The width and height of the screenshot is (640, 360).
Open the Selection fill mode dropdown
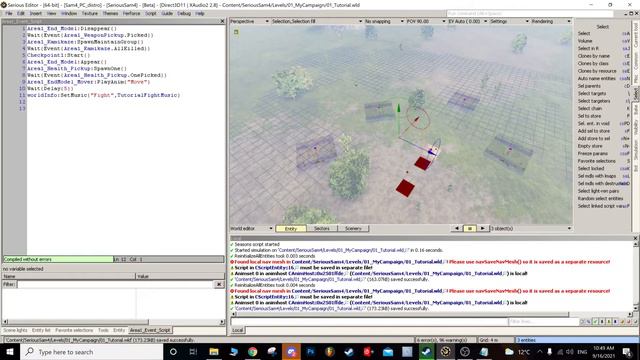317,21
